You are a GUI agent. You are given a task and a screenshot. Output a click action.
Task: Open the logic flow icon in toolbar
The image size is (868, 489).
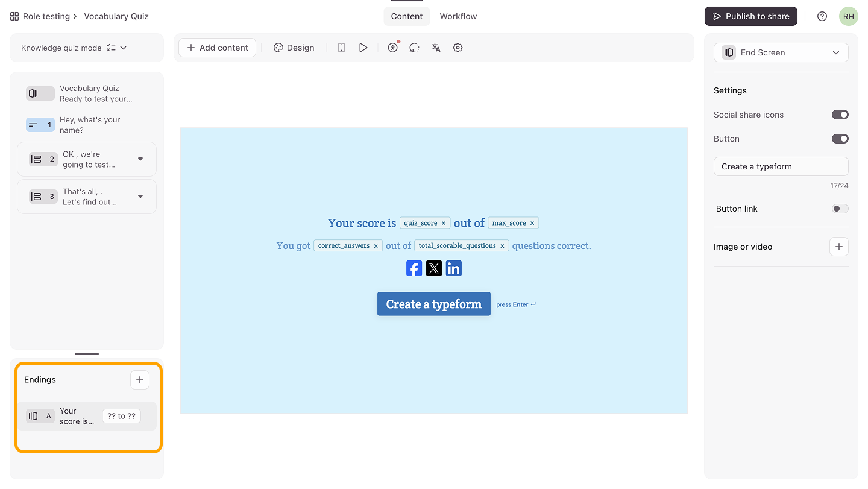[x=414, y=48]
